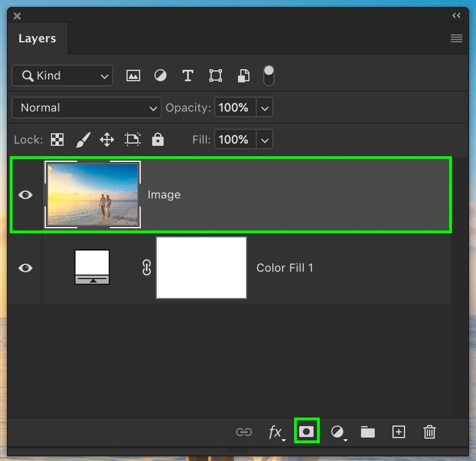Open the fx layer style menu
The width and height of the screenshot is (476, 461).
click(x=276, y=432)
